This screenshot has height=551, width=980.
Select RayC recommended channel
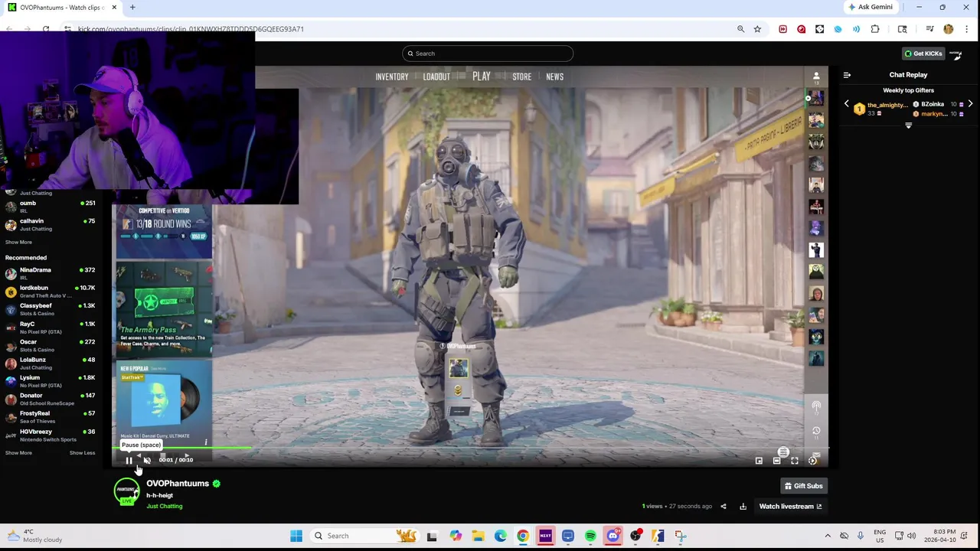(51, 328)
